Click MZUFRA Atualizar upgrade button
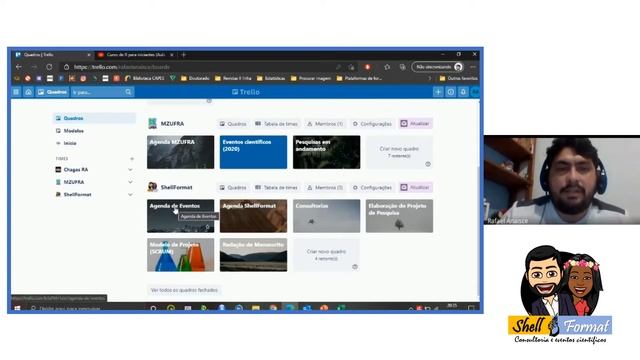 (415, 124)
